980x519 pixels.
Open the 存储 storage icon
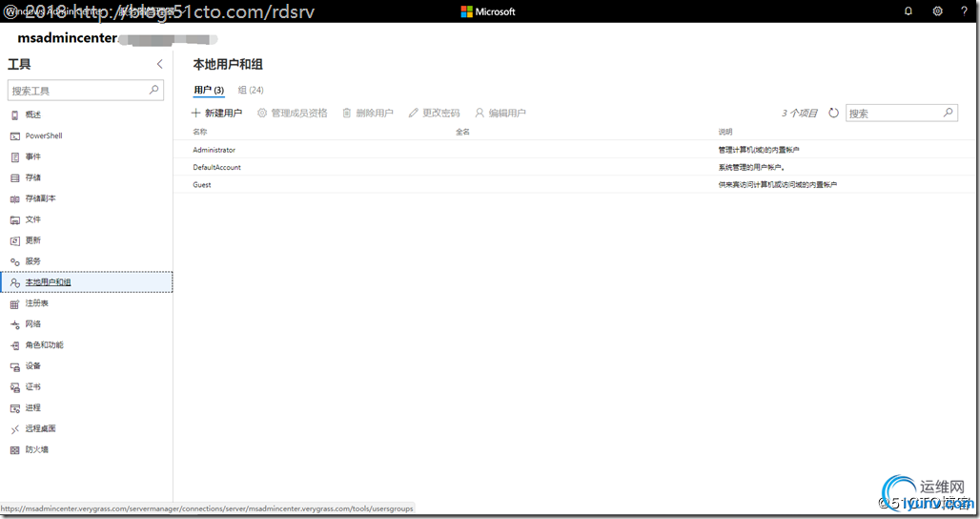pyautogui.click(x=15, y=177)
